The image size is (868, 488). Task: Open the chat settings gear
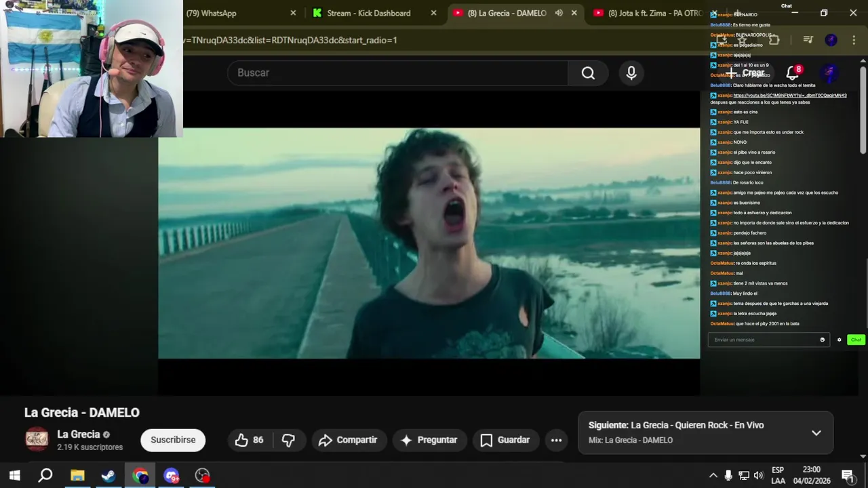click(x=839, y=340)
